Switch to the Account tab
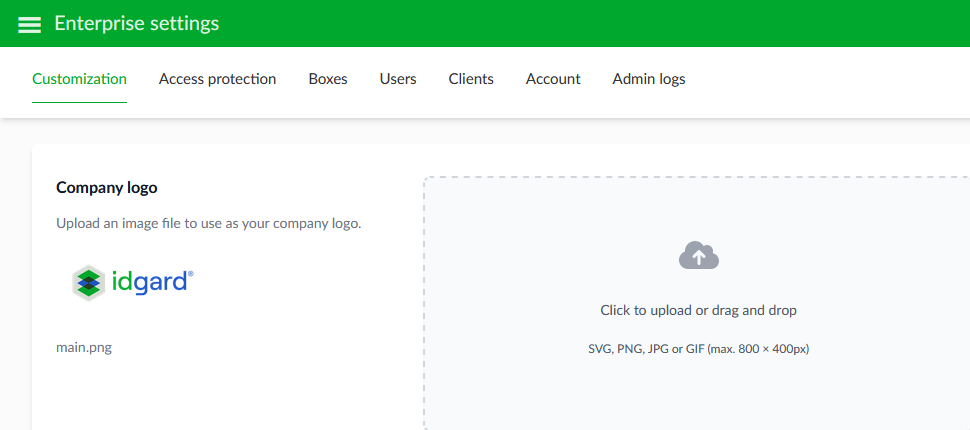Image resolution: width=970 pixels, height=430 pixels. pos(553,79)
